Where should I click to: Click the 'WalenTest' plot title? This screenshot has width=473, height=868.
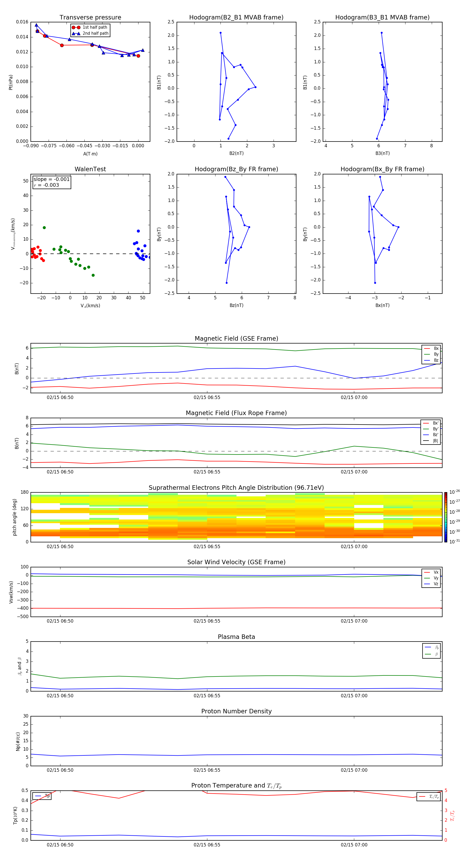(x=90, y=169)
